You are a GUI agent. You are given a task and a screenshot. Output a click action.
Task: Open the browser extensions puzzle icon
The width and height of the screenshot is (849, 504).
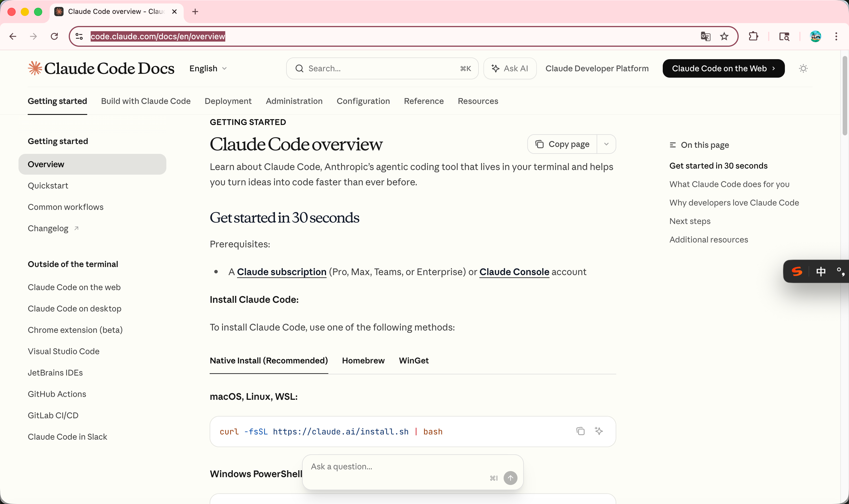pos(753,36)
